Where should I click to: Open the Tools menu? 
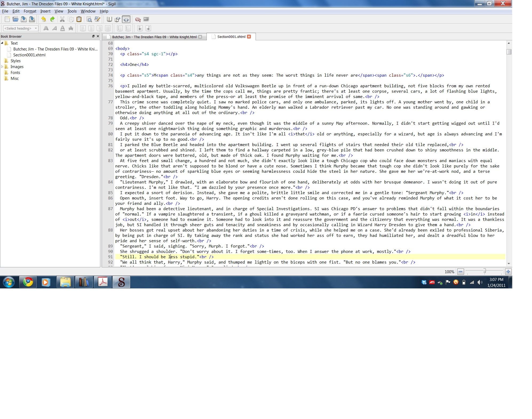click(x=72, y=11)
